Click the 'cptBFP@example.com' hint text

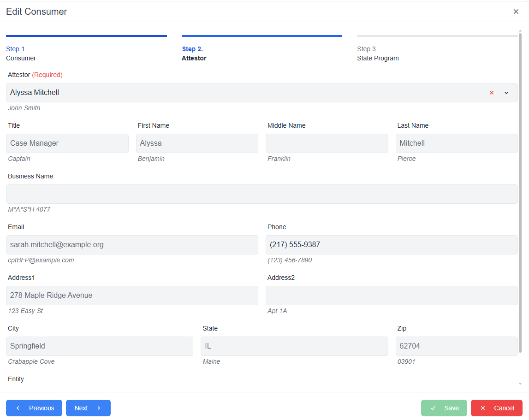click(41, 260)
